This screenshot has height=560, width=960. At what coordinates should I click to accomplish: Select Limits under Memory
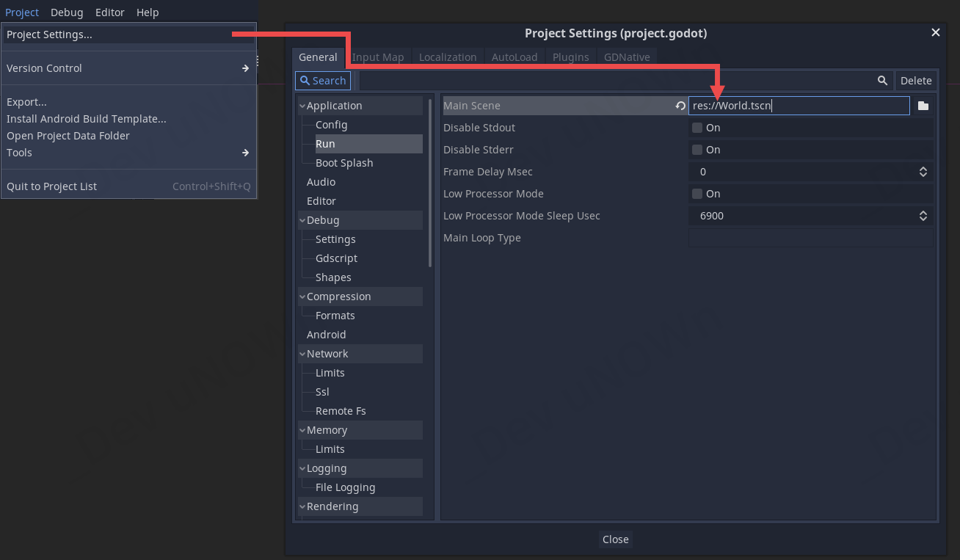click(x=330, y=449)
